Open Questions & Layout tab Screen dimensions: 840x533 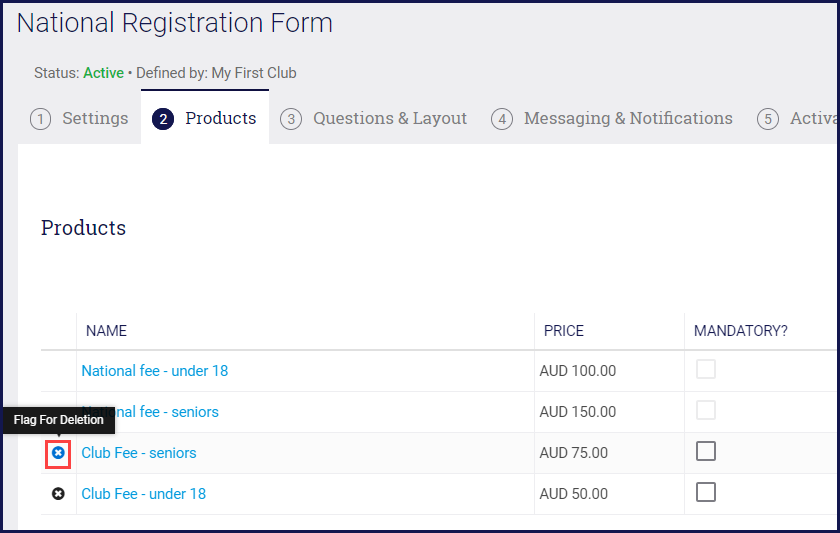click(x=390, y=118)
